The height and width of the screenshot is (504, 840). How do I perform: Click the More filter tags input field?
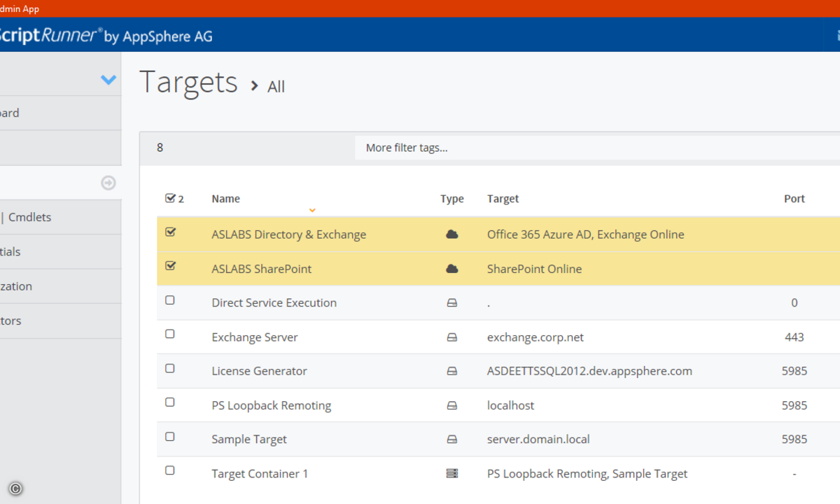[x=597, y=148]
